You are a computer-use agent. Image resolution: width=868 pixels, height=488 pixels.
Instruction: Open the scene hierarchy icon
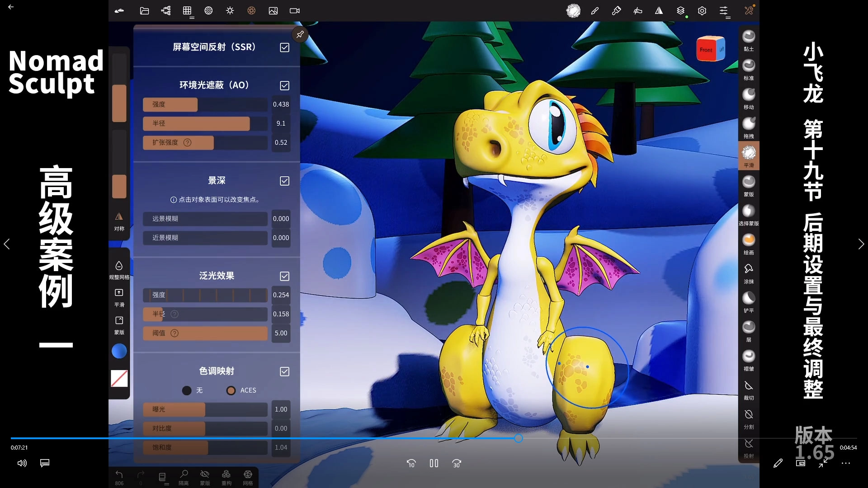click(x=166, y=11)
